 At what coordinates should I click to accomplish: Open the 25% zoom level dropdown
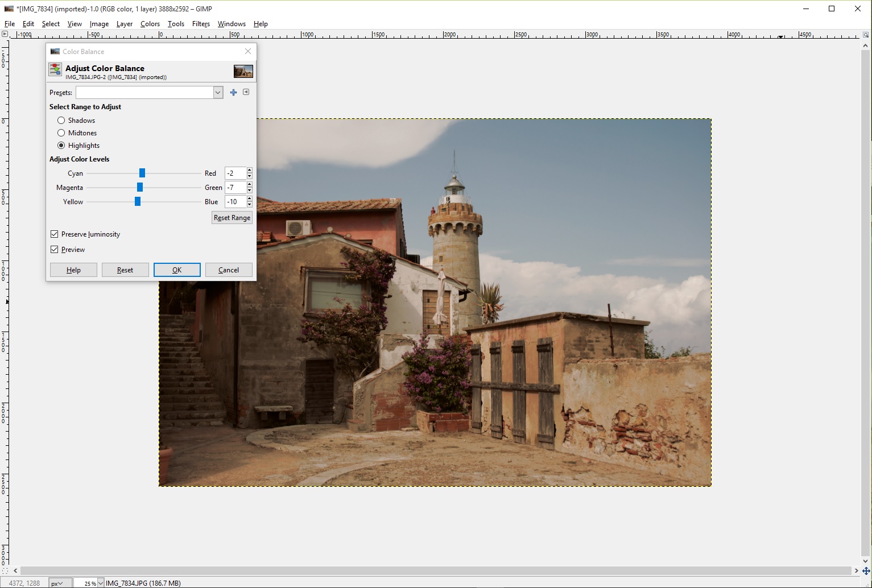click(101, 583)
